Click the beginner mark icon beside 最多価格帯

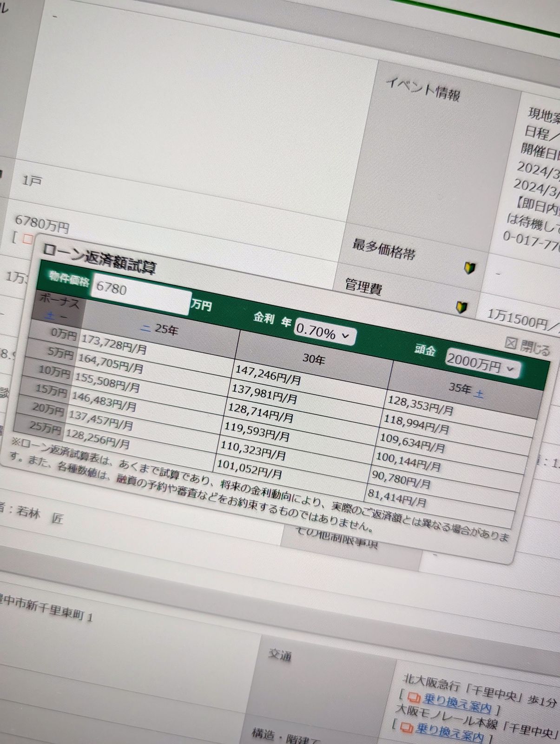coord(469,268)
